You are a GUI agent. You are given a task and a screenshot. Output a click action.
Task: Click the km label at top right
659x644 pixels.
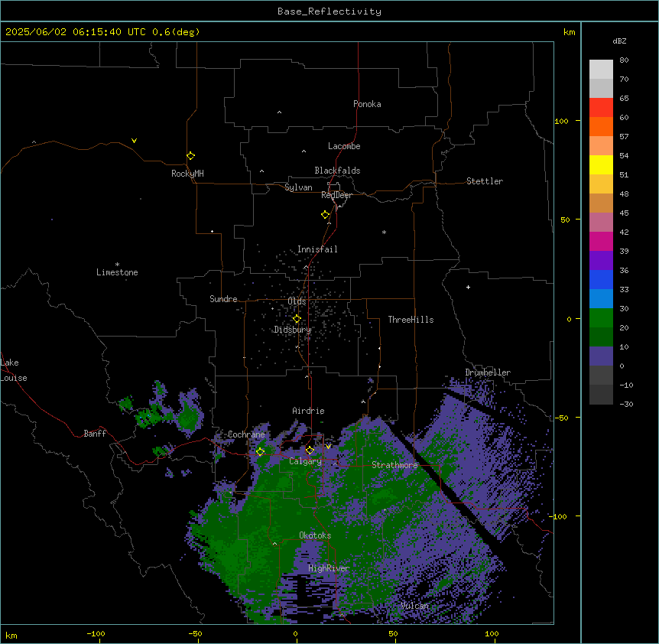569,32
